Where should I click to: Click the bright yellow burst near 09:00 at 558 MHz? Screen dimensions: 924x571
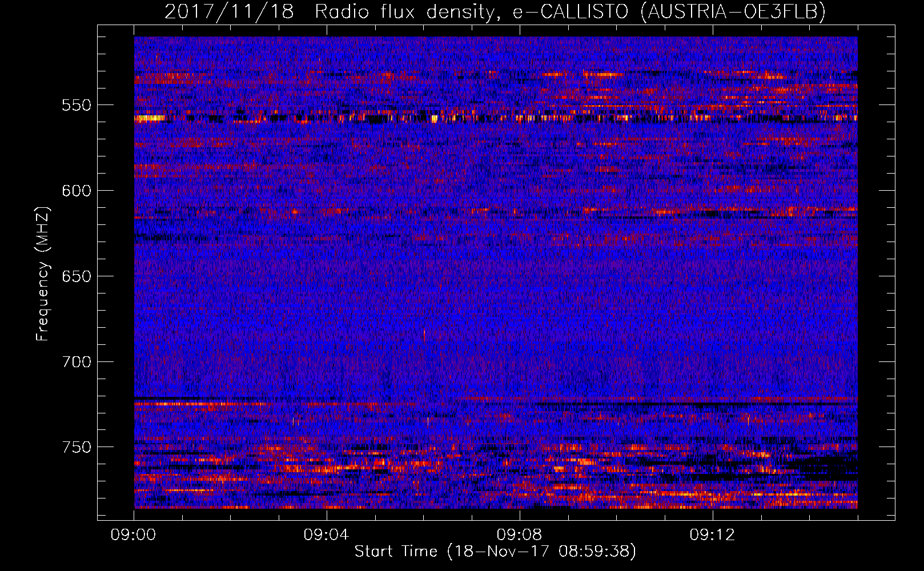[x=150, y=119]
